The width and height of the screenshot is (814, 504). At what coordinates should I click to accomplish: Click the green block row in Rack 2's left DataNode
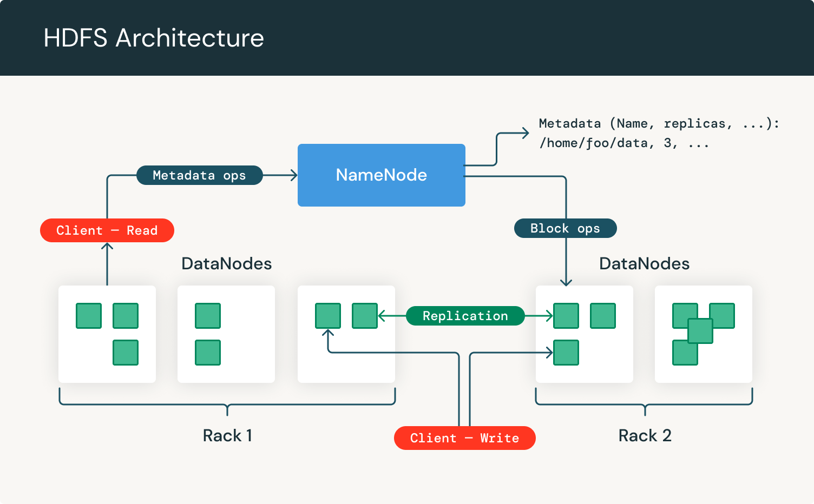[x=584, y=316]
